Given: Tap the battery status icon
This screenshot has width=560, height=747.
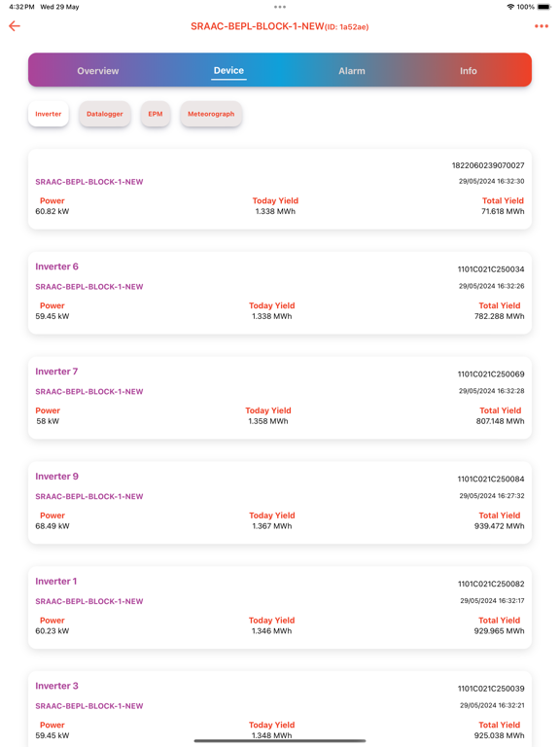Looking at the screenshot, I should pos(543,7).
